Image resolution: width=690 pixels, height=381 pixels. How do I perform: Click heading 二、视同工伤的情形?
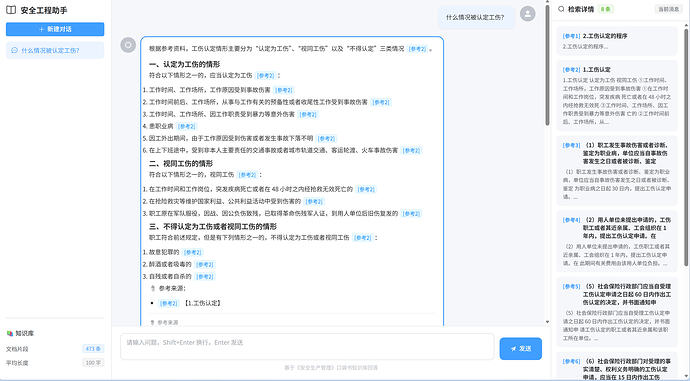pos(181,164)
